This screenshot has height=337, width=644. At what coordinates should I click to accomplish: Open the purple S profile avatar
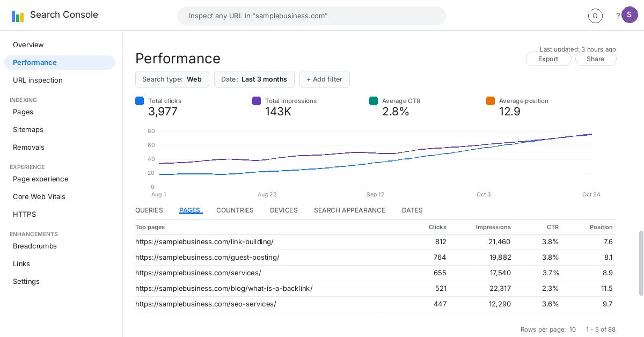click(630, 15)
